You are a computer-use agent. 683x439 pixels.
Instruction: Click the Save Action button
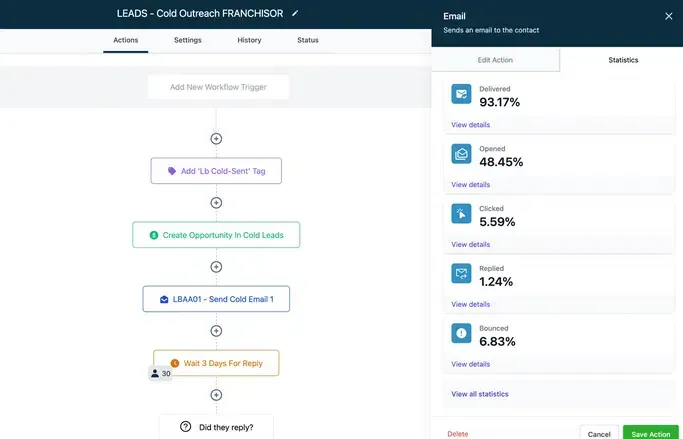(652, 434)
